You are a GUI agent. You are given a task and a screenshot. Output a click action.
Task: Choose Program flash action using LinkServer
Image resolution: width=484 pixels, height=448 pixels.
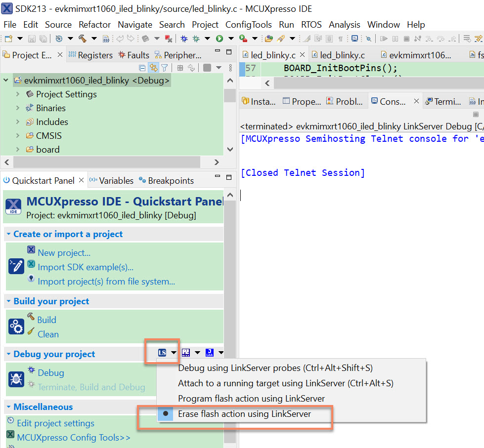pyautogui.click(x=251, y=398)
